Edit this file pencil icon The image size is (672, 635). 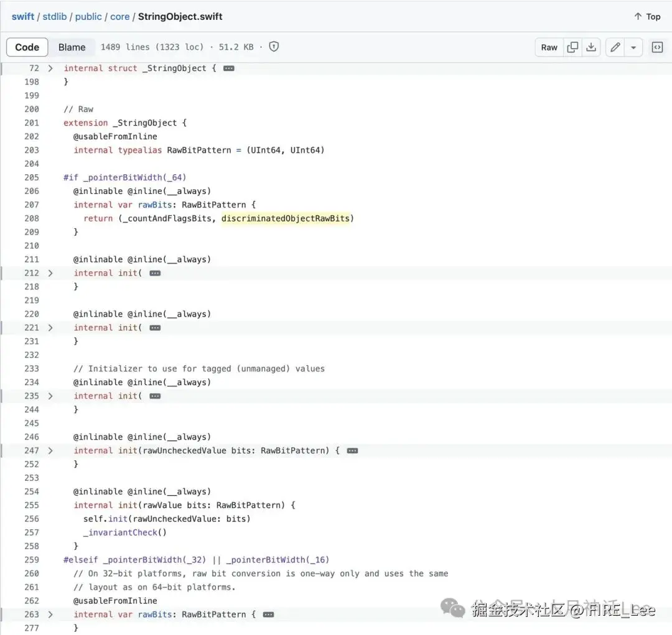(615, 47)
